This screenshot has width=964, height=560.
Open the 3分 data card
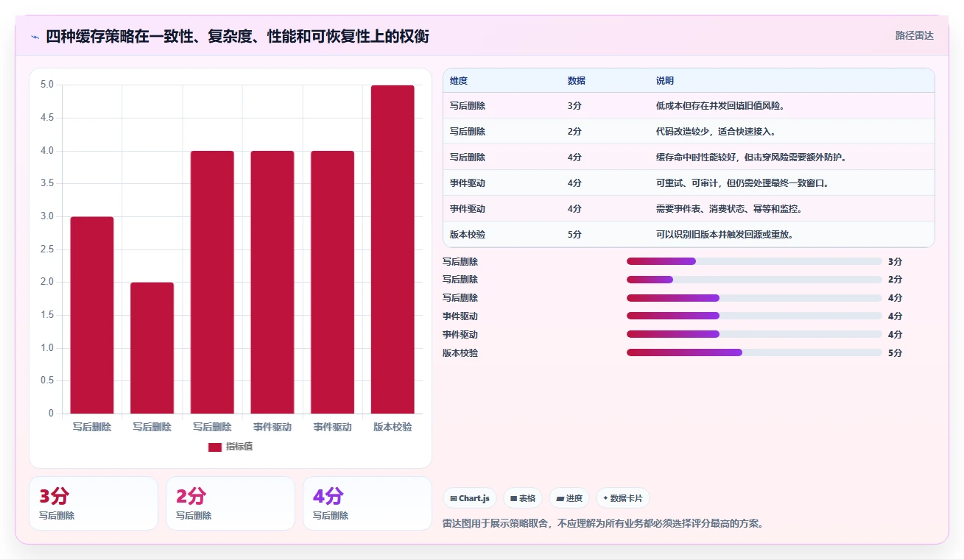[94, 503]
